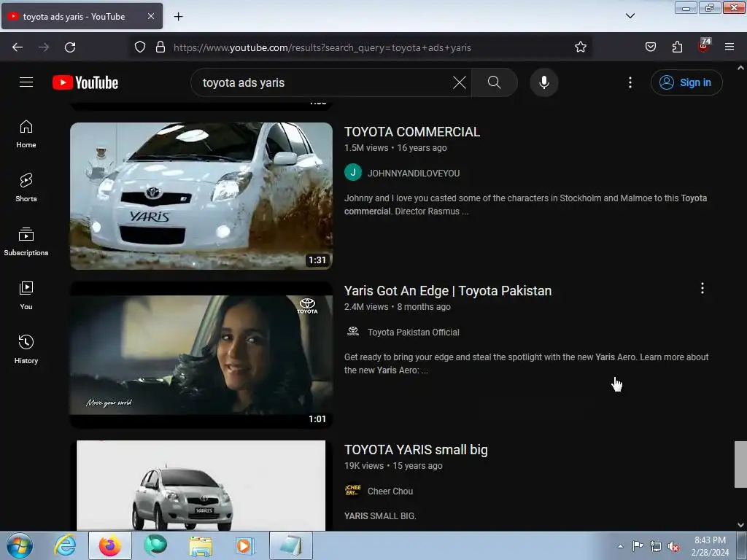
Task: Select the toyota ads yaris browser tab
Action: pos(82,16)
